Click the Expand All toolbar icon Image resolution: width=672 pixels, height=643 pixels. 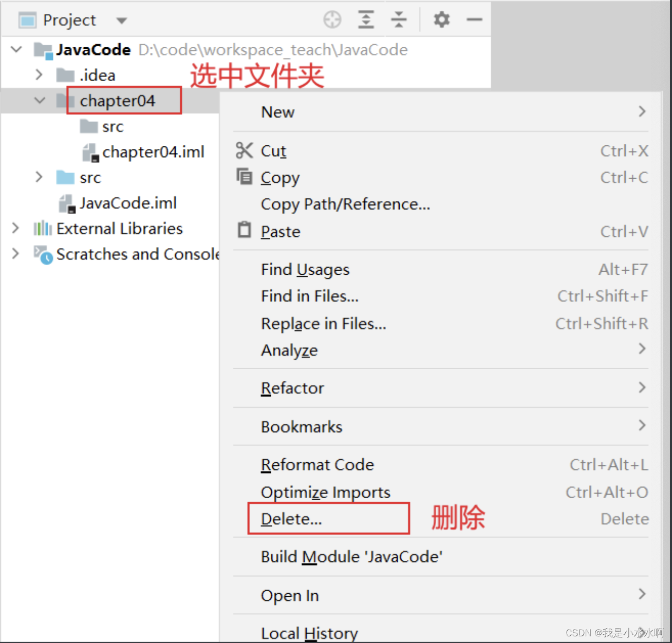click(x=366, y=20)
